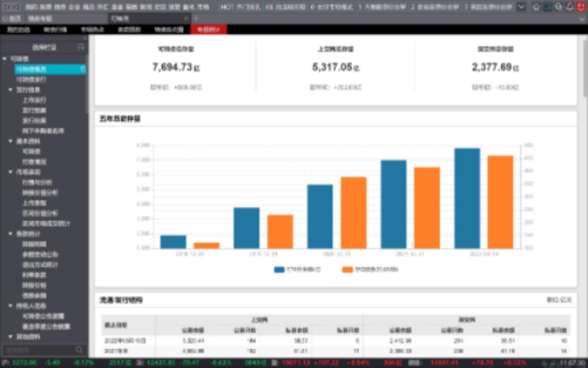Go back with the left navigation arrow

7,7
